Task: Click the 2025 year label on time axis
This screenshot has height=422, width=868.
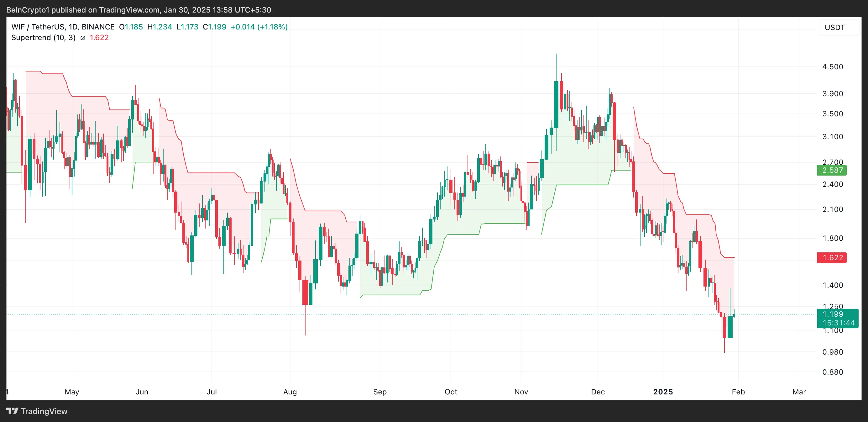Action: pyautogui.click(x=663, y=392)
